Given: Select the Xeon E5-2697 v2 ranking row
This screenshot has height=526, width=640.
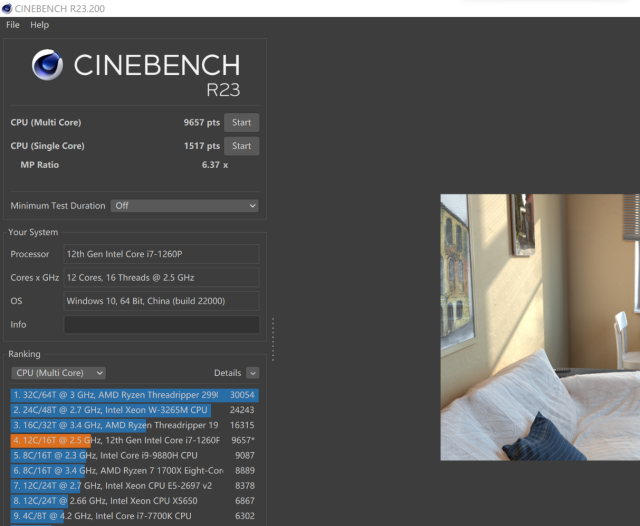Looking at the screenshot, I should tap(135, 486).
